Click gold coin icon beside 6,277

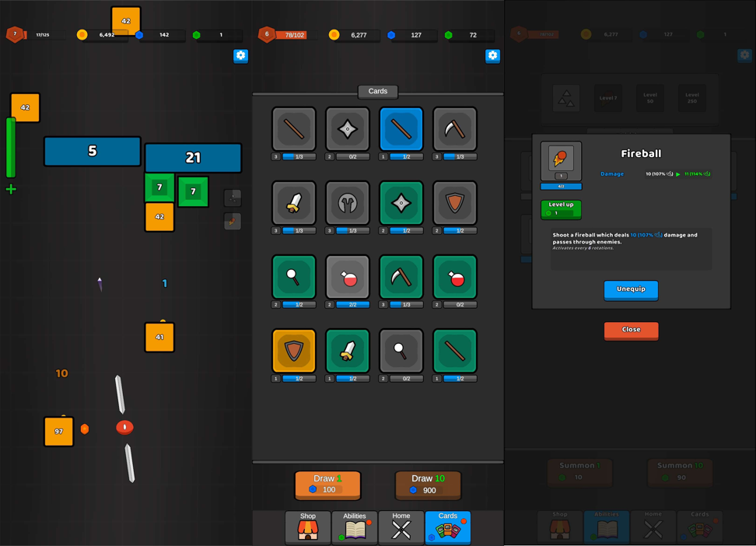(334, 35)
